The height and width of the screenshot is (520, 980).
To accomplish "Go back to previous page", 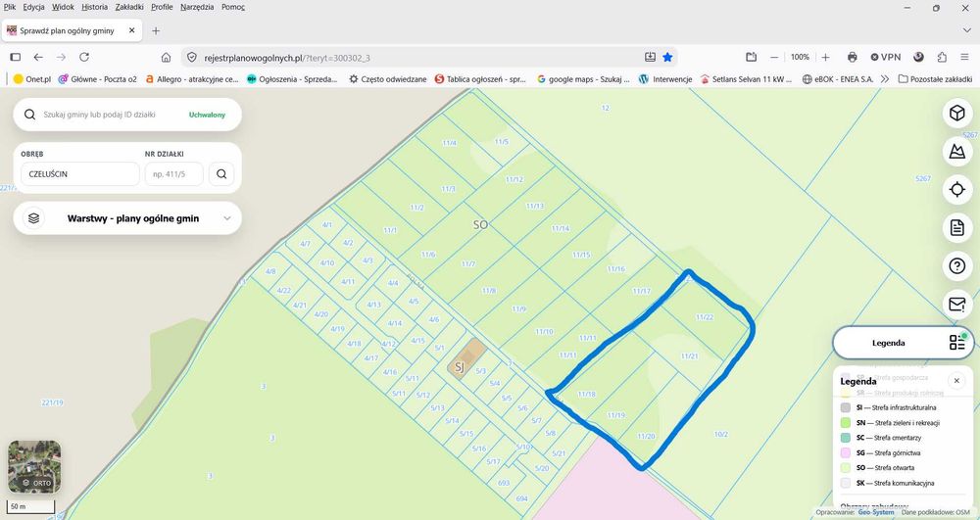I will pos(38,57).
